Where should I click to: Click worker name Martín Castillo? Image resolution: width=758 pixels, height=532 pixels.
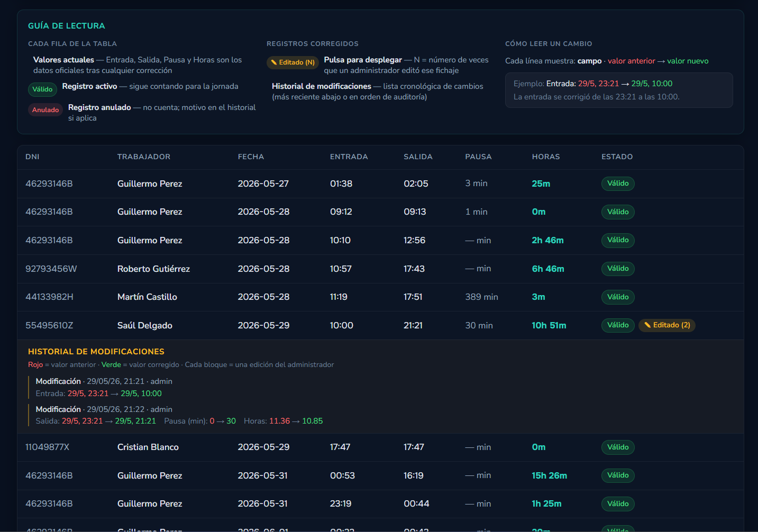tap(147, 297)
